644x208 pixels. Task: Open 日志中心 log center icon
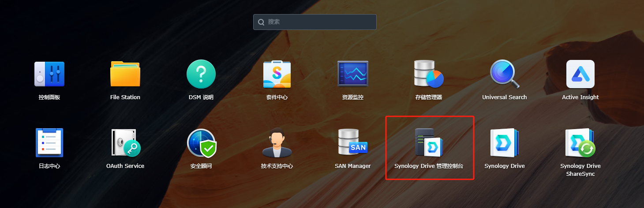pyautogui.click(x=49, y=143)
